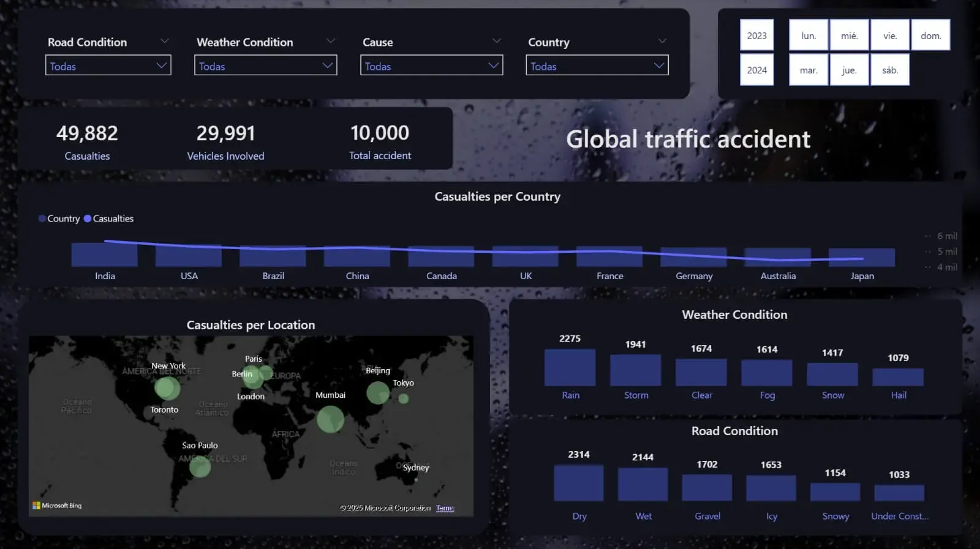Open the map Terms link
The width and height of the screenshot is (980, 549).
[x=445, y=508]
